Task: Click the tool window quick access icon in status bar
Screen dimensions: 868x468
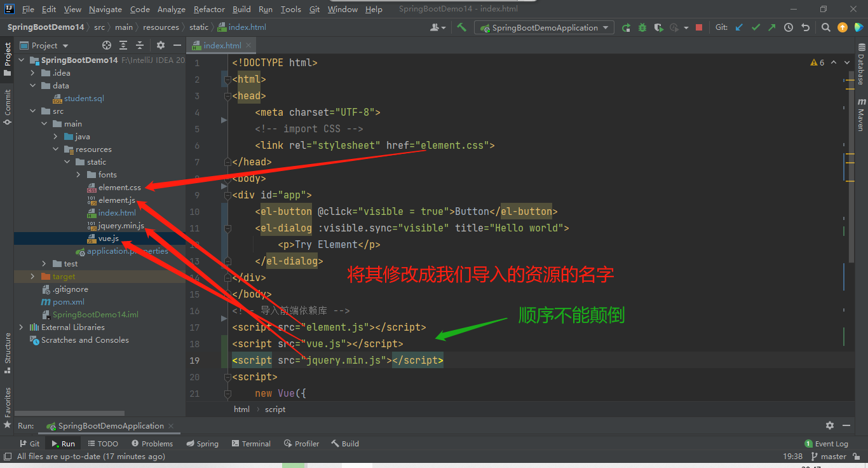Action: pos(7,456)
